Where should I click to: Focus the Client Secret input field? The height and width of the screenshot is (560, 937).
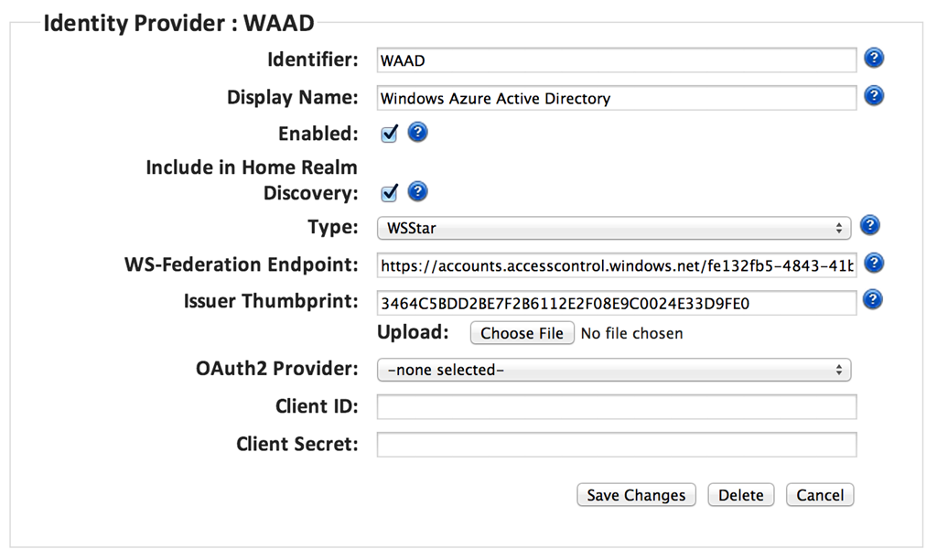pyautogui.click(x=617, y=445)
